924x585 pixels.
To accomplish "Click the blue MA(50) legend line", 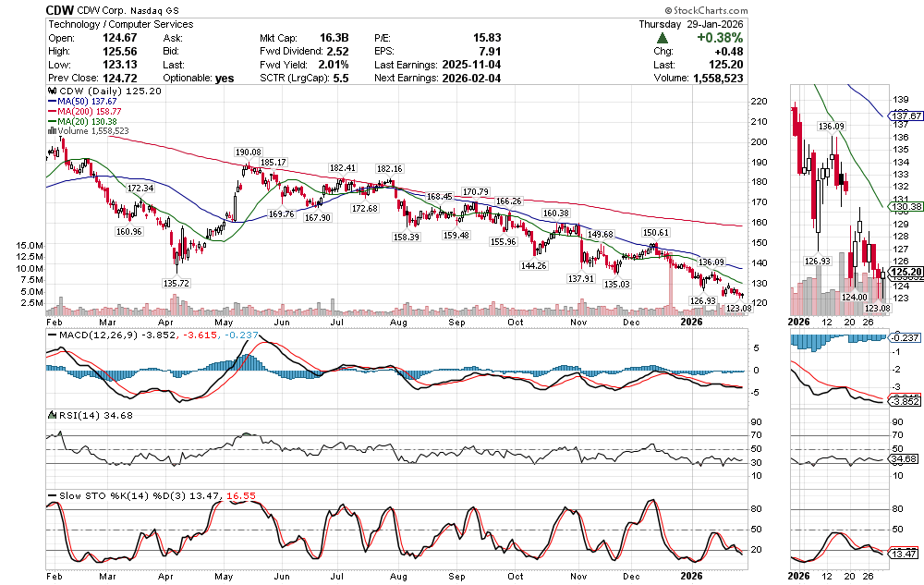I will 52,102.
